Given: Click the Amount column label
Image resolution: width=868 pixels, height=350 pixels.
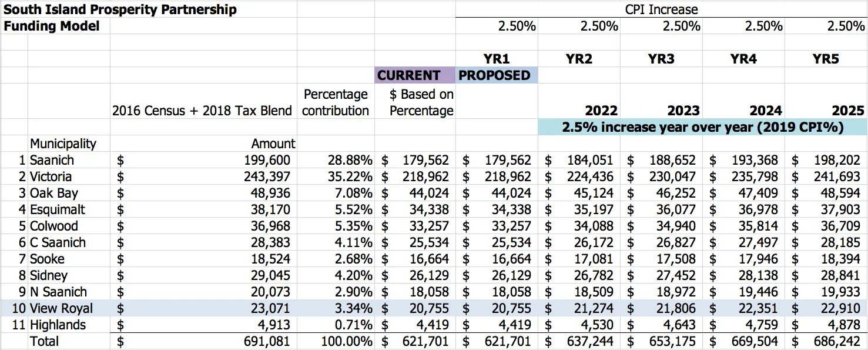Looking at the screenshot, I should point(273,144).
